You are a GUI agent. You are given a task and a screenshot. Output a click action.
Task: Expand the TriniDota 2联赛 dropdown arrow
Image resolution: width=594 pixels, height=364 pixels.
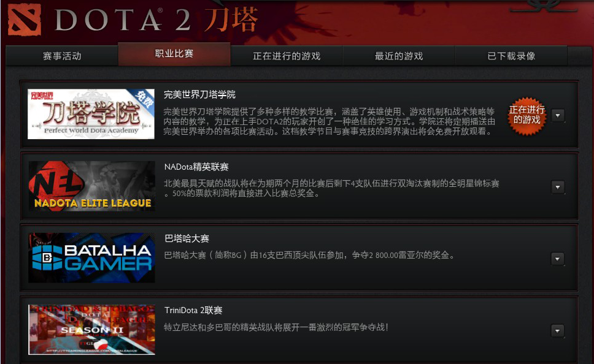coord(558,331)
